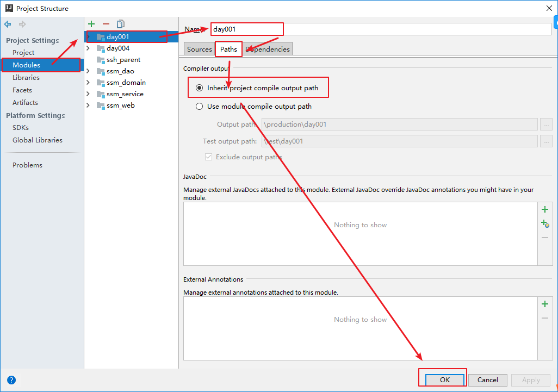Switch to the Sources tab
Viewport: 558px width, 392px height.
(199, 48)
